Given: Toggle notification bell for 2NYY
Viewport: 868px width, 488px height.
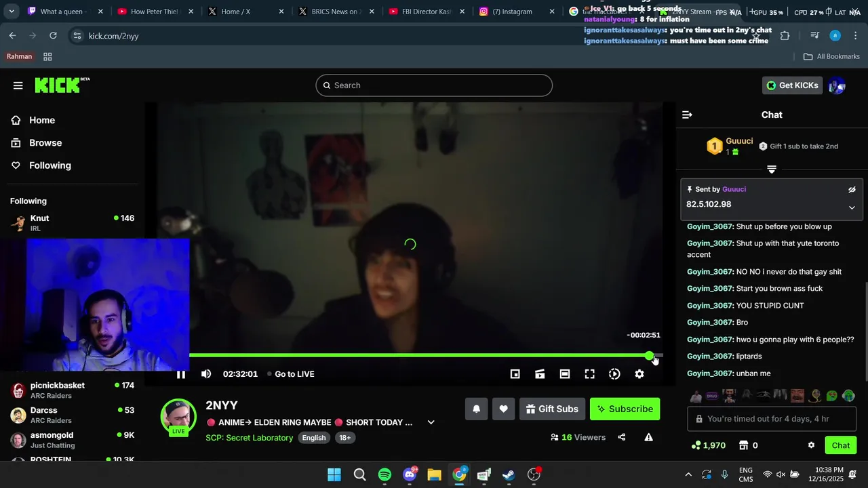Looking at the screenshot, I should 476,409.
